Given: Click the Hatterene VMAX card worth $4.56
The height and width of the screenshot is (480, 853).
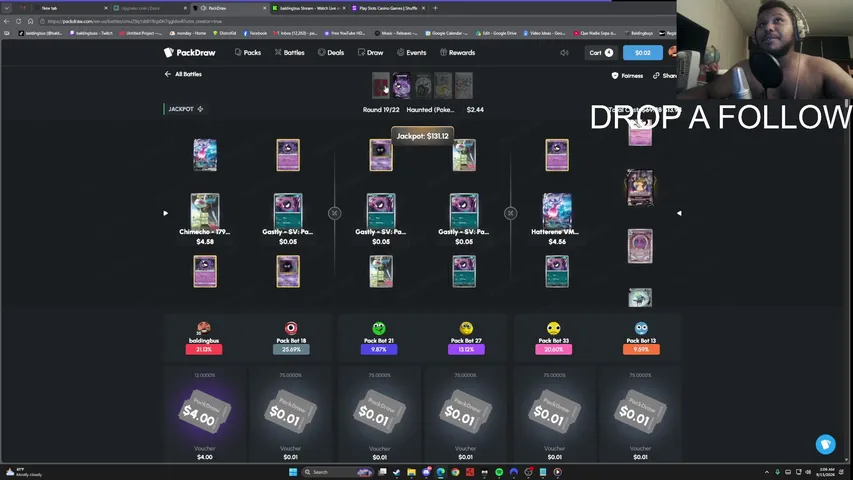Looking at the screenshot, I should tap(557, 210).
